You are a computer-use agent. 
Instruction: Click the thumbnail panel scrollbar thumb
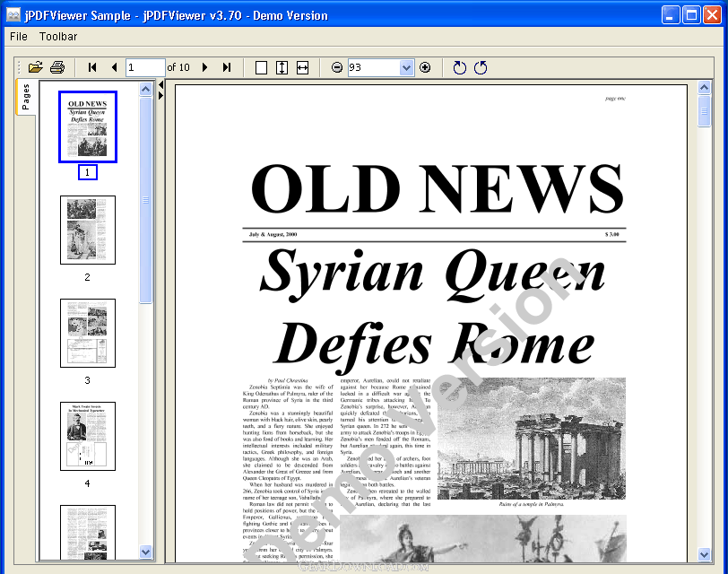click(146, 200)
